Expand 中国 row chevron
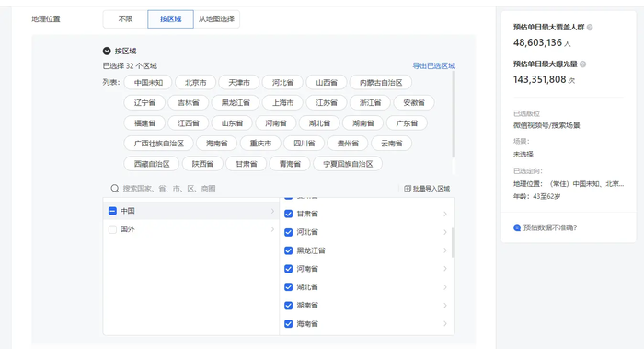The image size is (644, 349). click(x=272, y=211)
